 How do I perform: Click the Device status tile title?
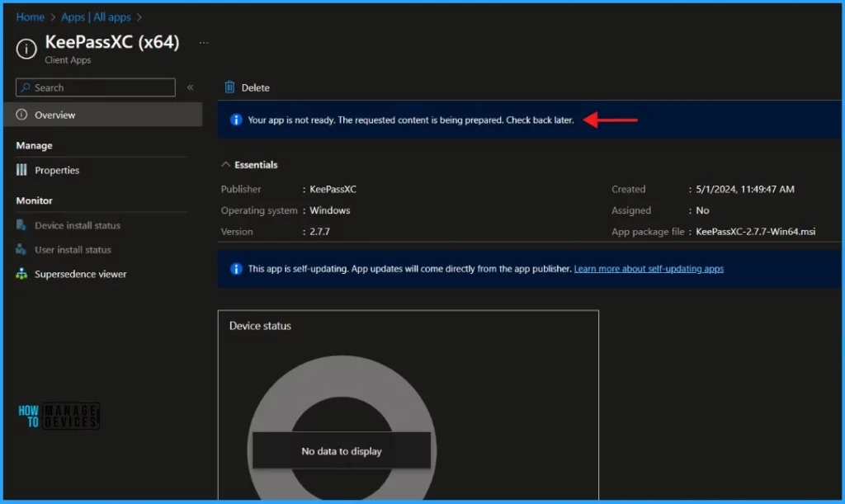pos(260,326)
